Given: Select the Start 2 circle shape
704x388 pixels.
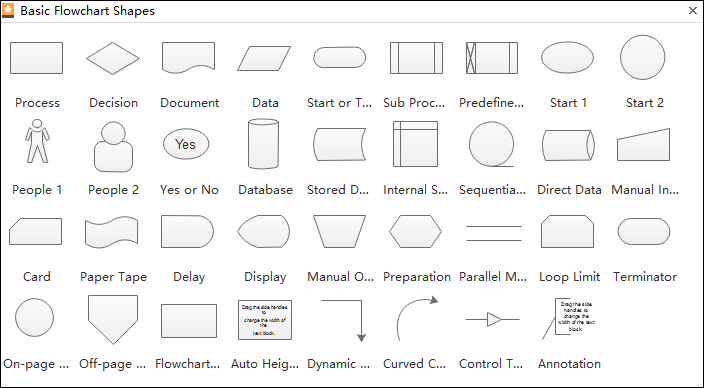Looking at the screenshot, I should [x=643, y=57].
